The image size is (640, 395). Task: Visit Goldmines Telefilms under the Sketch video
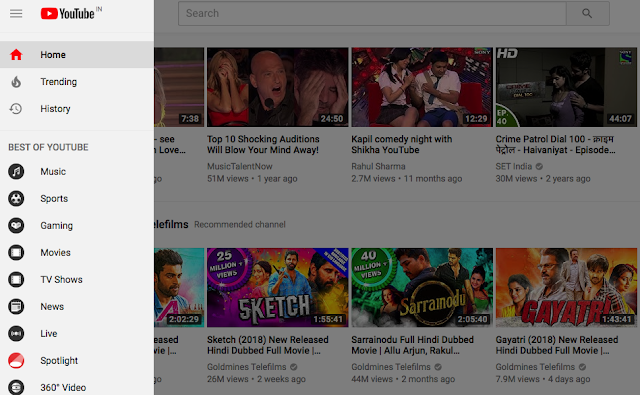[247, 367]
